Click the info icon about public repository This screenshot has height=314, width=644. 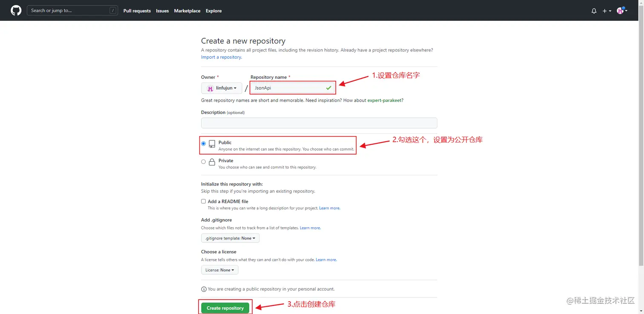[x=203, y=289]
